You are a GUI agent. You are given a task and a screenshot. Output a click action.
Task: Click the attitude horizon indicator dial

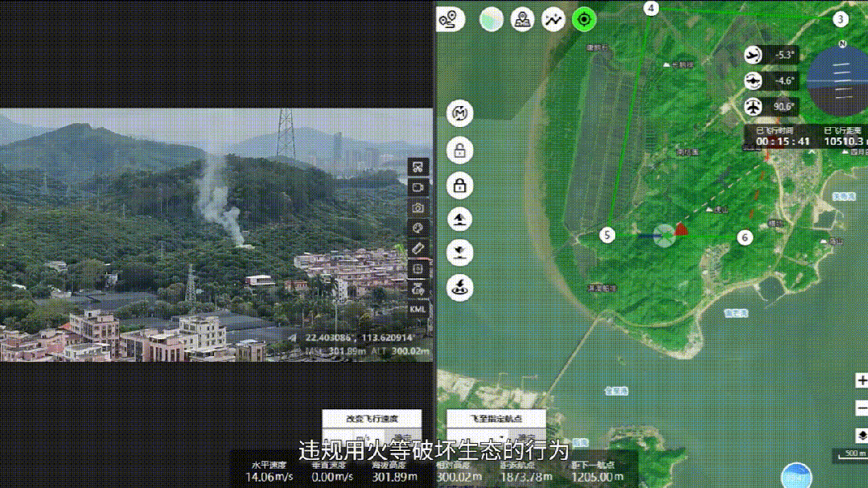coord(837,76)
